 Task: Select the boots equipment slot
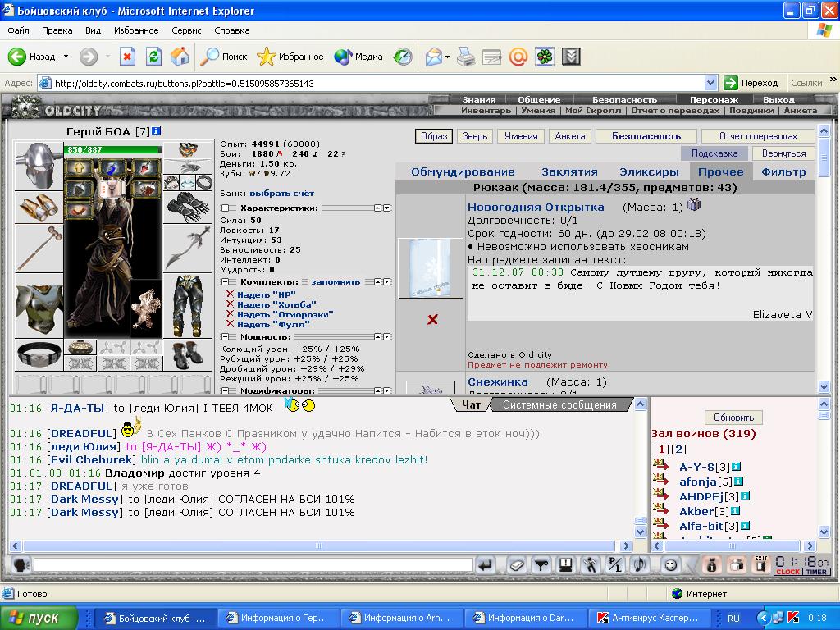[x=188, y=354]
